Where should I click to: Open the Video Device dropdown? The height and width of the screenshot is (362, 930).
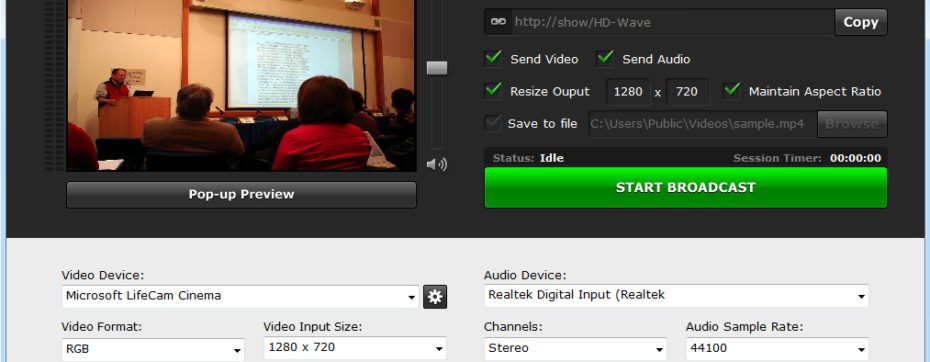pos(240,296)
